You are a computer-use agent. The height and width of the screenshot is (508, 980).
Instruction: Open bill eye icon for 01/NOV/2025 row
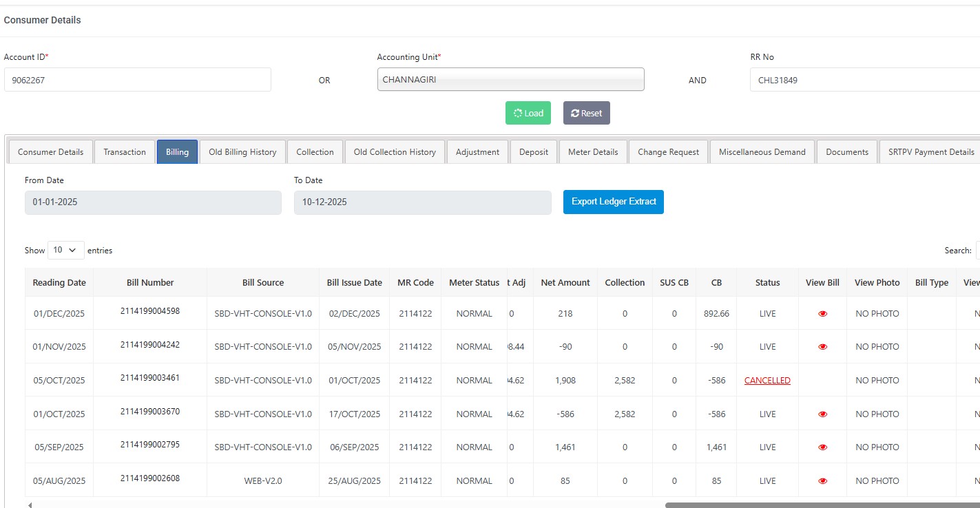point(822,347)
